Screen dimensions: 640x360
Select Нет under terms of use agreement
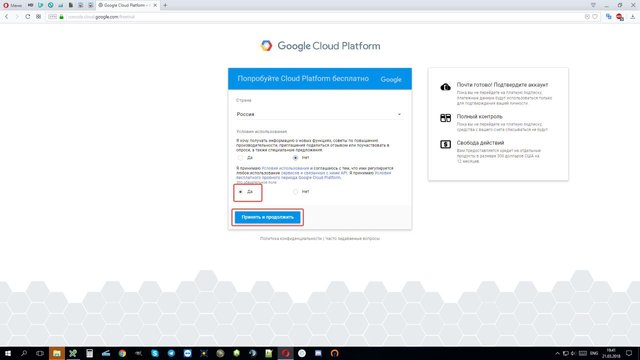pos(295,191)
